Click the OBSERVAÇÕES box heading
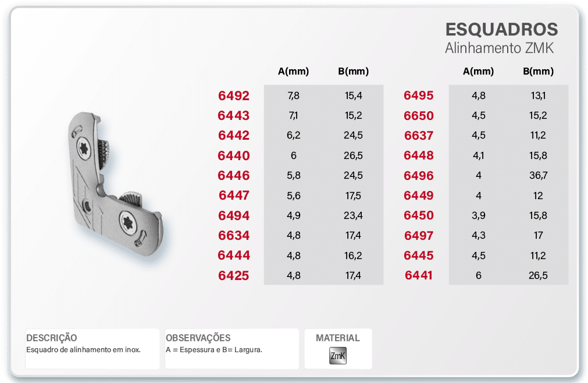This screenshot has width=588, height=383. tap(198, 338)
